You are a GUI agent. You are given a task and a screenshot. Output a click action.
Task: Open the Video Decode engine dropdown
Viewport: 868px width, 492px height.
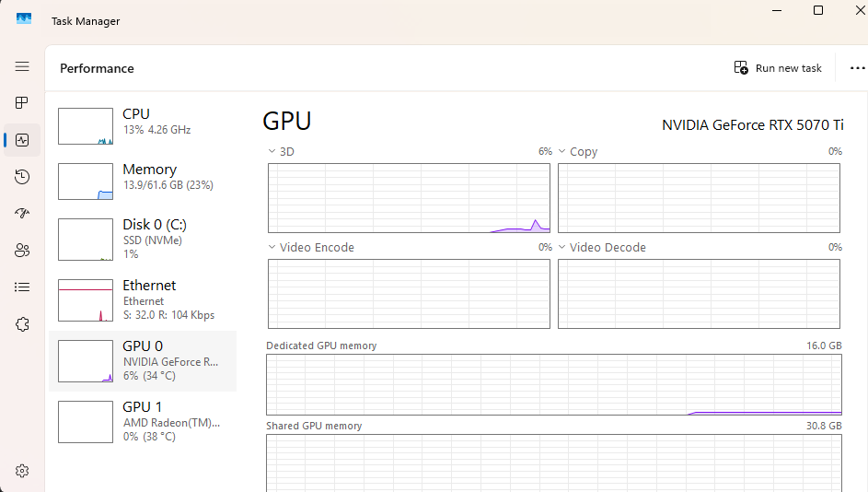pyautogui.click(x=561, y=247)
